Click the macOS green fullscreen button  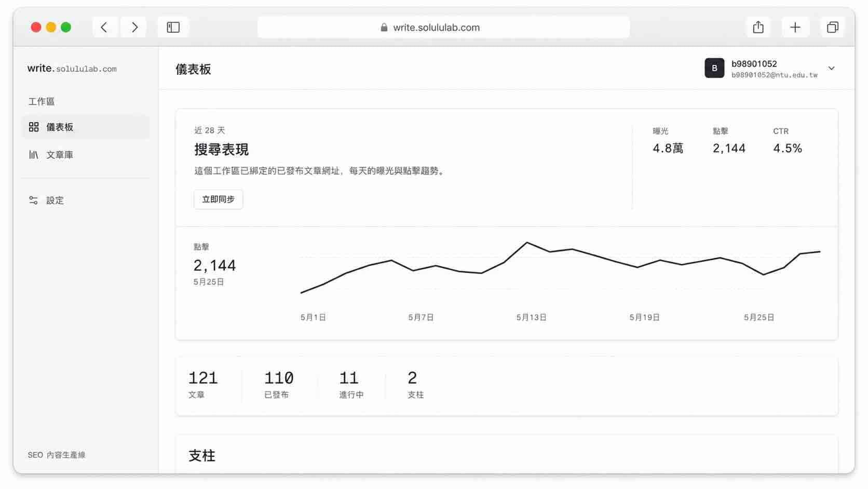[x=66, y=27]
